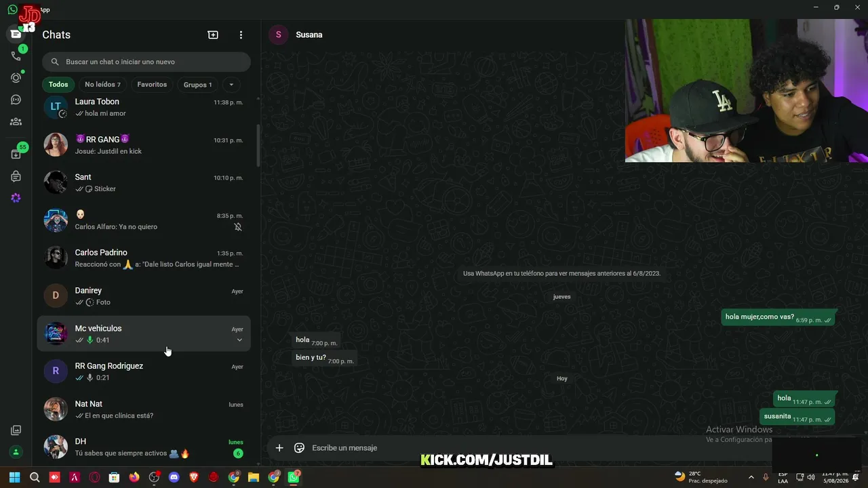The width and height of the screenshot is (868, 488).
Task: Click the system volume icon in tray
Action: (811, 477)
